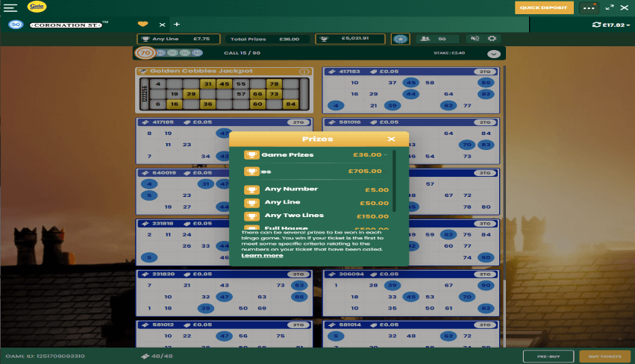Expand the £17.82 balance dropdown
Image resolution: width=635 pixels, height=364 pixels.
(x=628, y=25)
